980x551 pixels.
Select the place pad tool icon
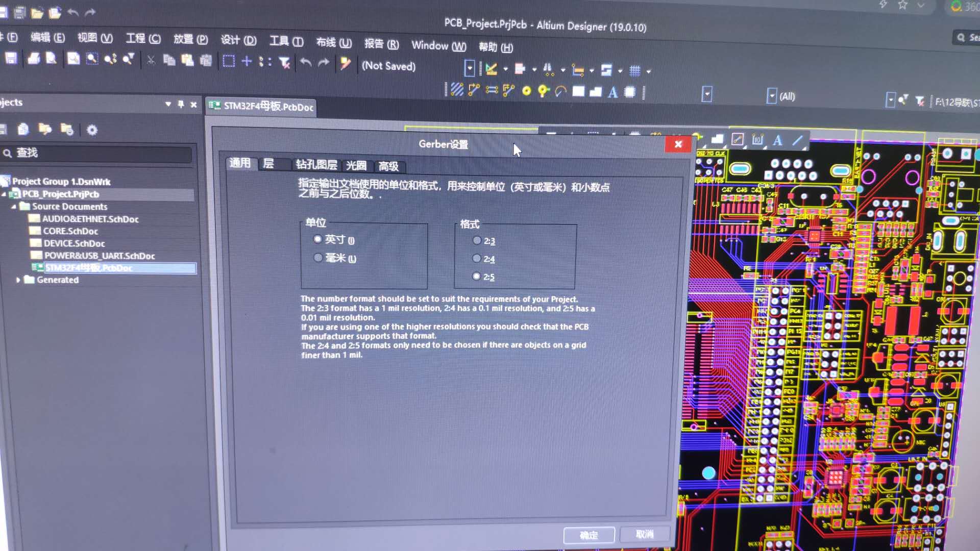click(526, 91)
